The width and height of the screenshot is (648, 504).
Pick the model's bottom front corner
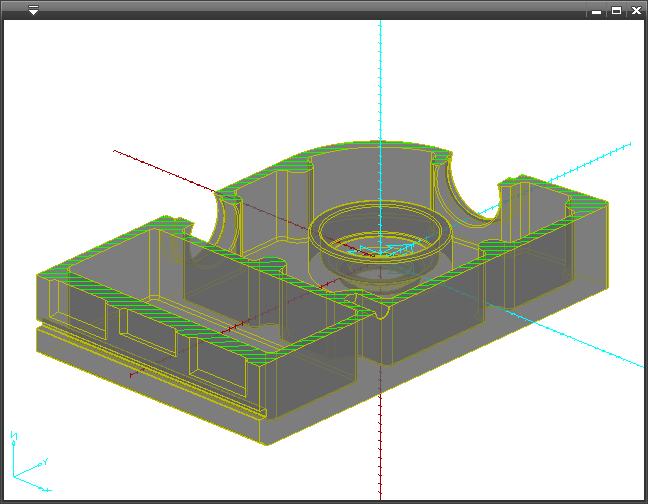[262, 442]
